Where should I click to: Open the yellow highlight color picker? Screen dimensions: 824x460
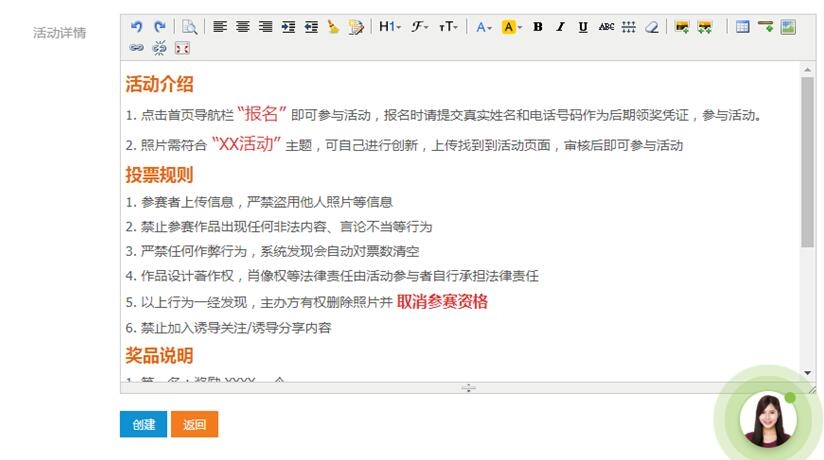511,27
